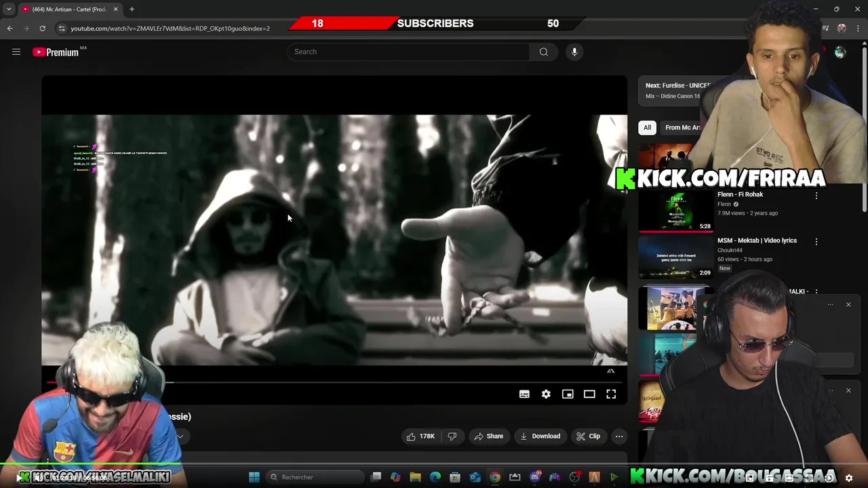Viewport: 868px width, 488px height.
Task: Open Task View on the taskbar
Action: tap(376, 477)
